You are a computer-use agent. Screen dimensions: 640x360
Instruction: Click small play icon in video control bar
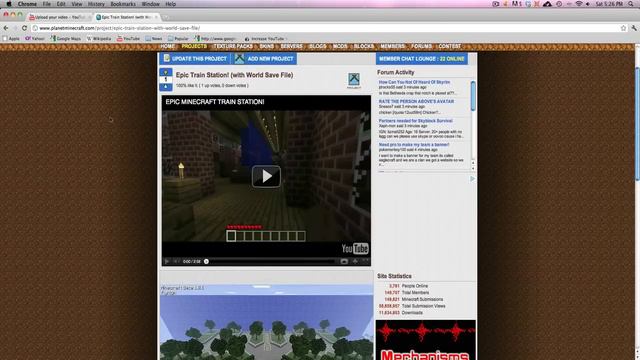click(x=167, y=261)
